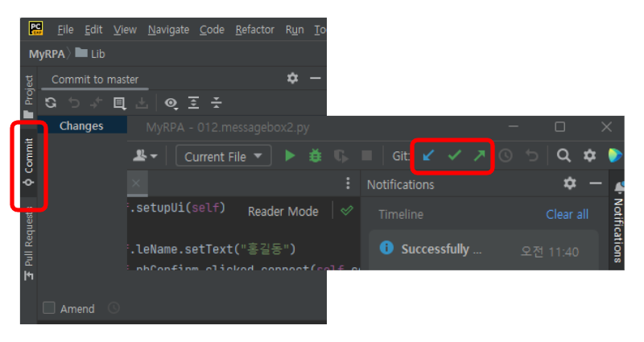This screenshot has height=342, width=644.
Task: Click Git Commit green checkmark
Action: click(454, 155)
